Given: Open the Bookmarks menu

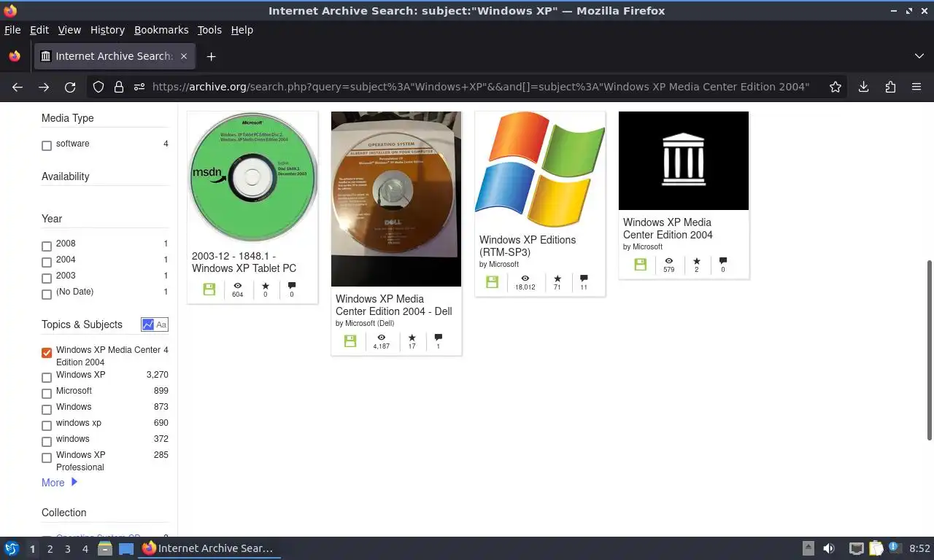Looking at the screenshot, I should 161,30.
